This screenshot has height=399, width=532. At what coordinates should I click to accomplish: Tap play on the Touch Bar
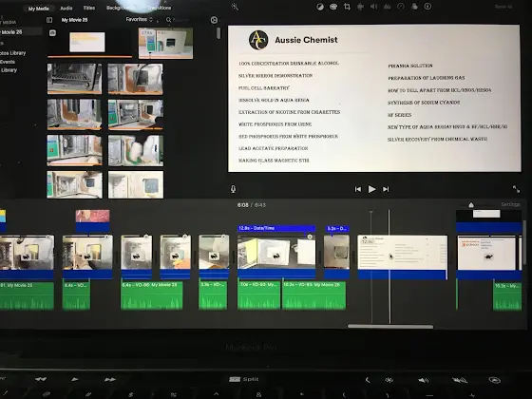click(x=75, y=379)
